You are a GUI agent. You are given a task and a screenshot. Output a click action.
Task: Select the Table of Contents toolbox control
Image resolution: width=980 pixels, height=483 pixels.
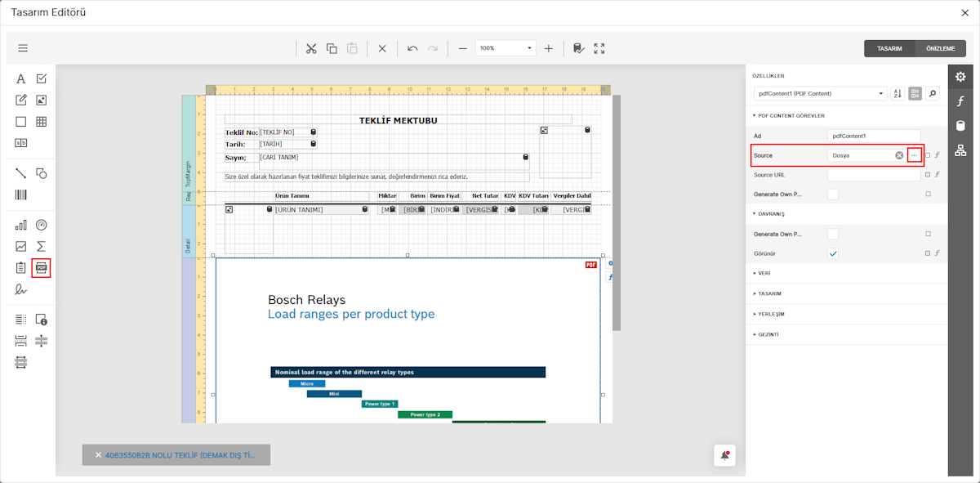click(x=21, y=319)
